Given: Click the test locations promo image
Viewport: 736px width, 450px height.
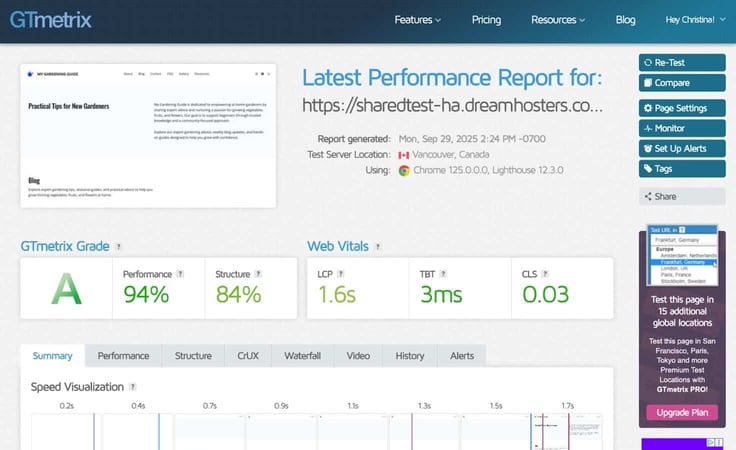Looking at the screenshot, I should tap(682, 256).
